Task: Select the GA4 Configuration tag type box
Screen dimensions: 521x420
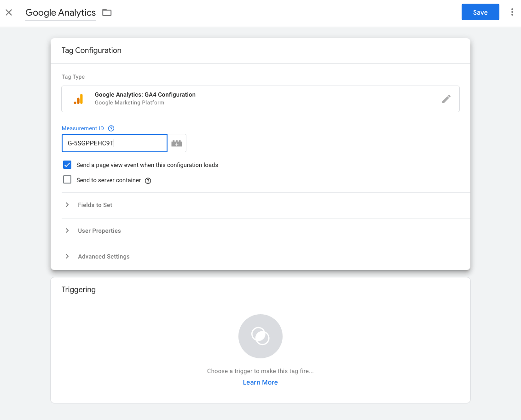Action: (260, 99)
